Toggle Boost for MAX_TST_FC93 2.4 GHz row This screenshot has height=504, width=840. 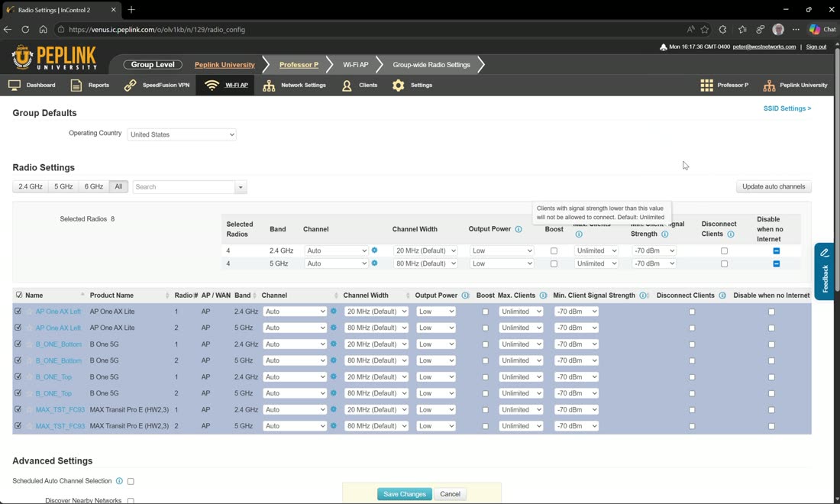click(485, 410)
